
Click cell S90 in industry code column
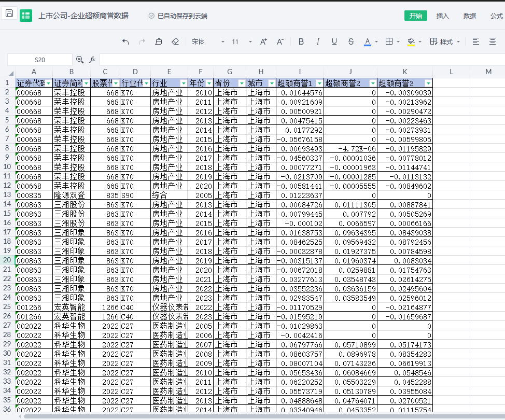[x=135, y=195]
